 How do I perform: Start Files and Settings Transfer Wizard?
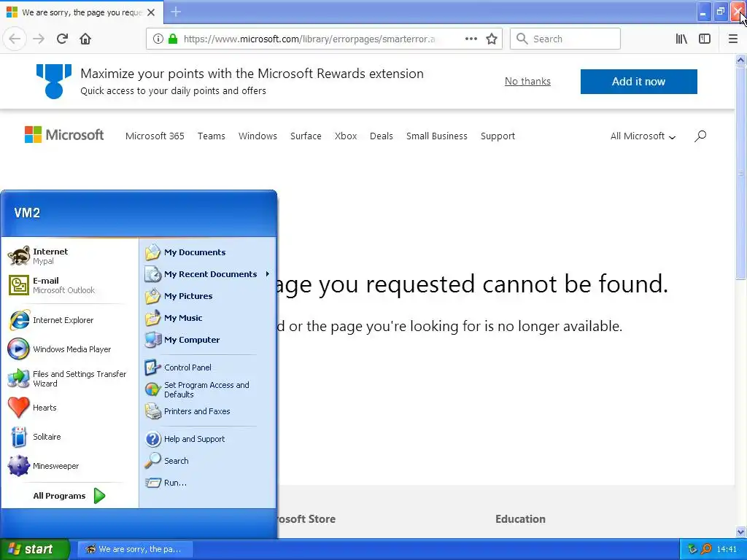pos(69,378)
